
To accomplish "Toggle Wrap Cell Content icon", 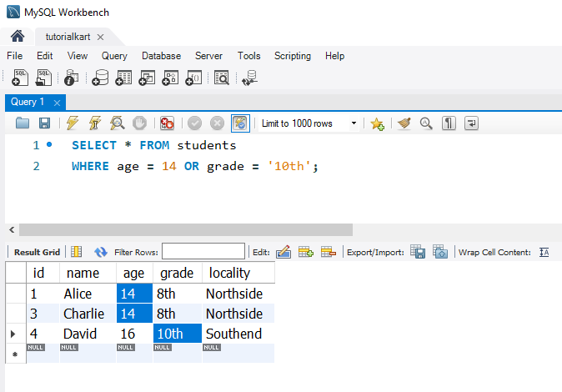I will 544,252.
